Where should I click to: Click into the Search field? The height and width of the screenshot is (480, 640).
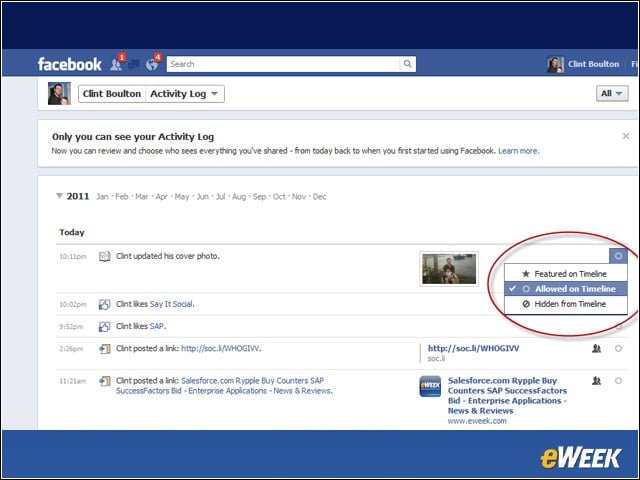283,64
